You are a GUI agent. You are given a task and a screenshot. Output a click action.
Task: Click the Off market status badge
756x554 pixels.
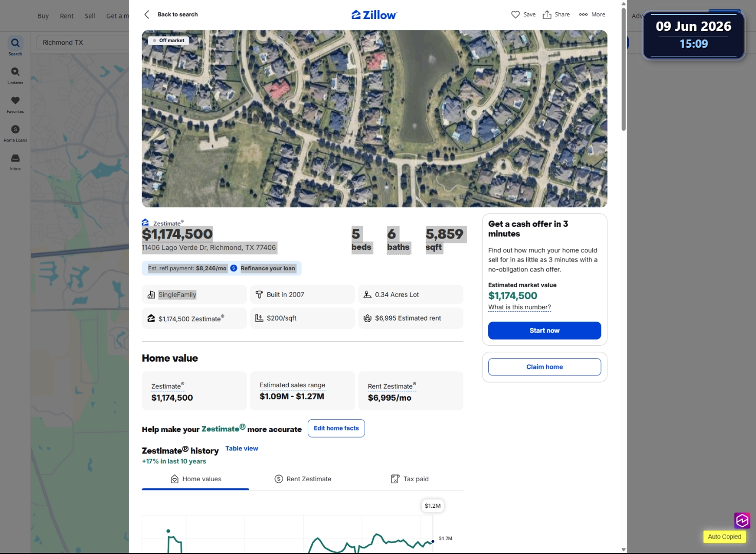click(169, 41)
